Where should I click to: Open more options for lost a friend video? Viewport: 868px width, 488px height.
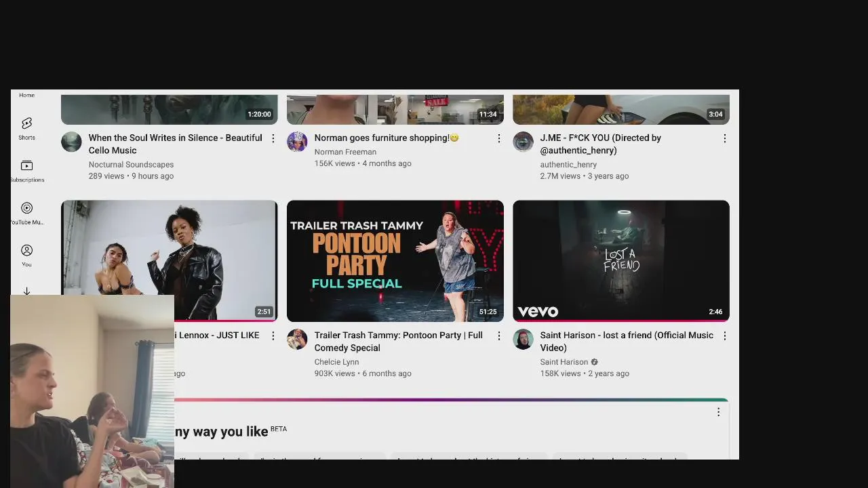point(724,335)
